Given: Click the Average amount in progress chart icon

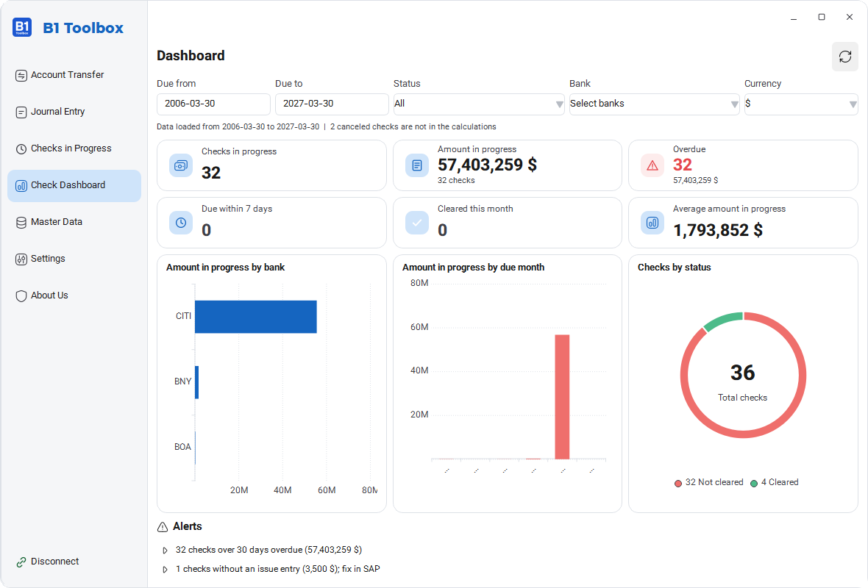Looking at the screenshot, I should (652, 223).
